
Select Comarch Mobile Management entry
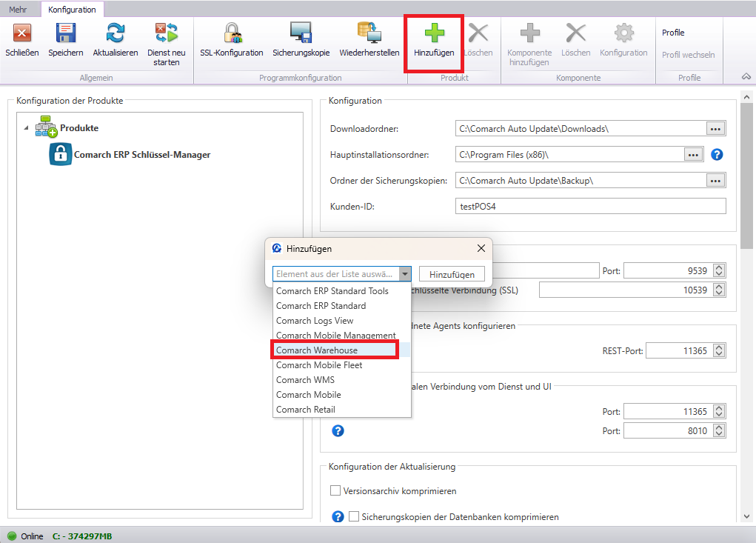[342, 335]
